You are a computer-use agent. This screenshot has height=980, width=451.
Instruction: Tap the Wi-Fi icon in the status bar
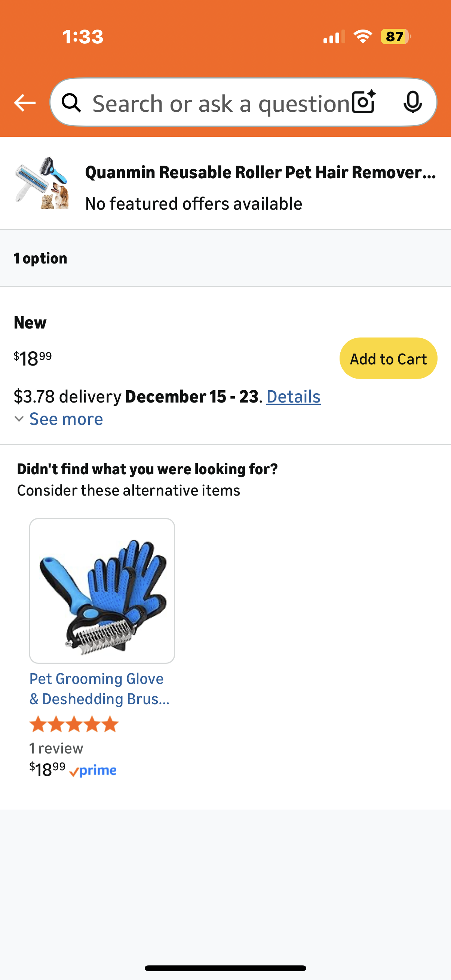click(362, 37)
